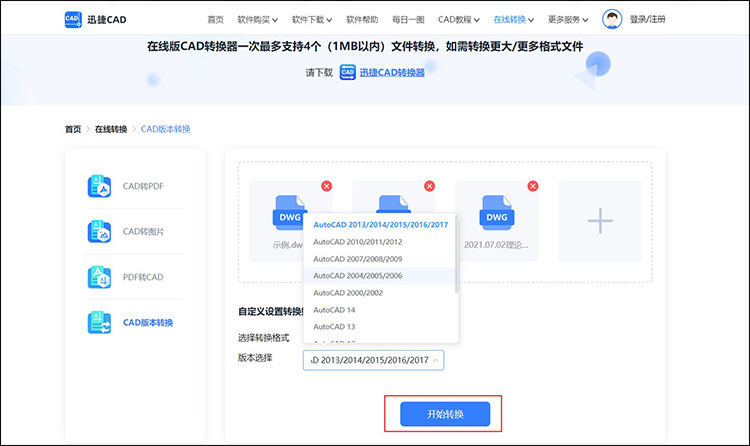Open the 迅捷CAD转换器 download link
Image resolution: width=750 pixels, height=446 pixels.
(x=392, y=73)
